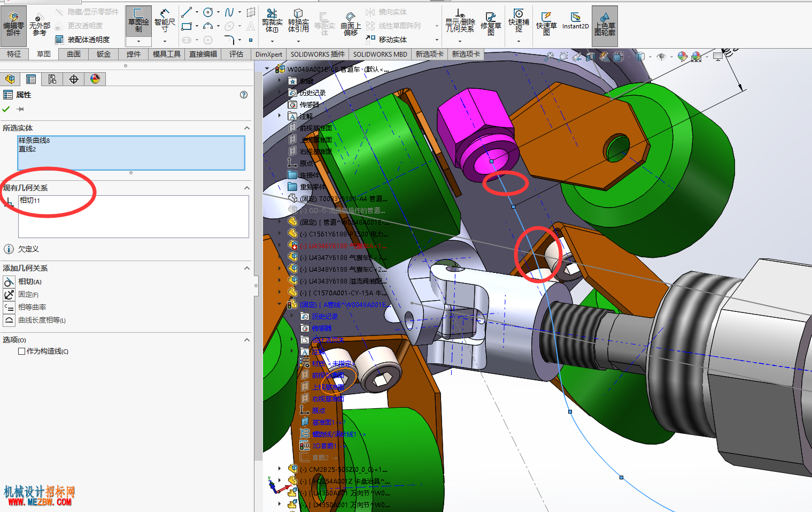Open the DisplayManager appearance ball tab
The image size is (812, 512).
pos(95,79)
